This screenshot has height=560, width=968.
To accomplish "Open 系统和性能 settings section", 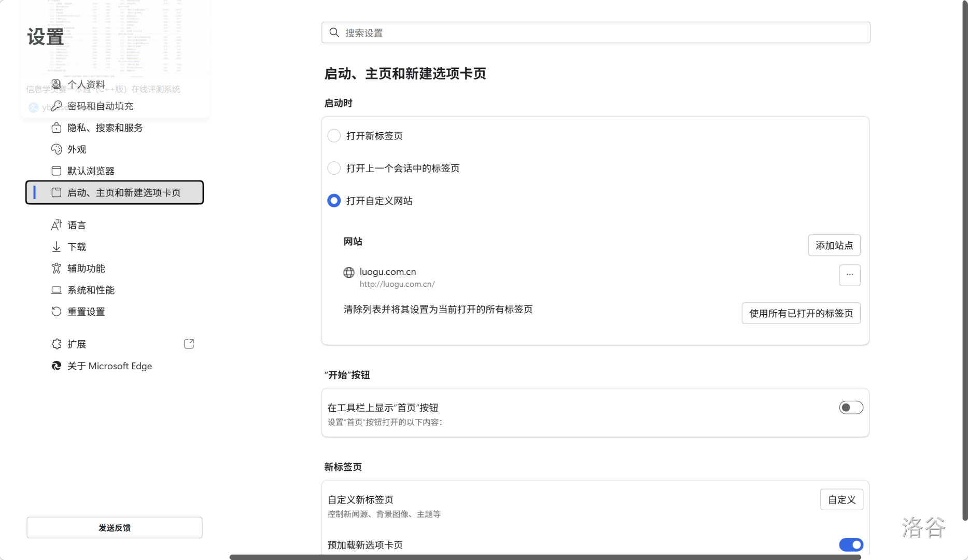I will pos(91,290).
